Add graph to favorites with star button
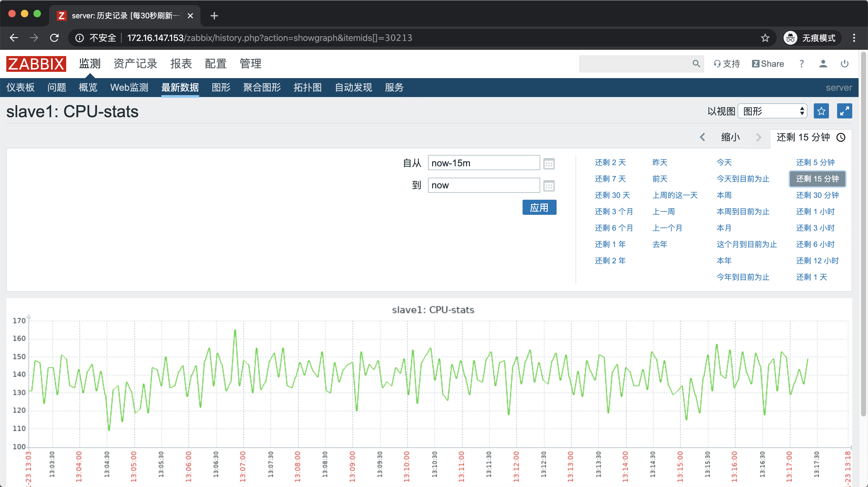868x487 pixels. point(821,111)
